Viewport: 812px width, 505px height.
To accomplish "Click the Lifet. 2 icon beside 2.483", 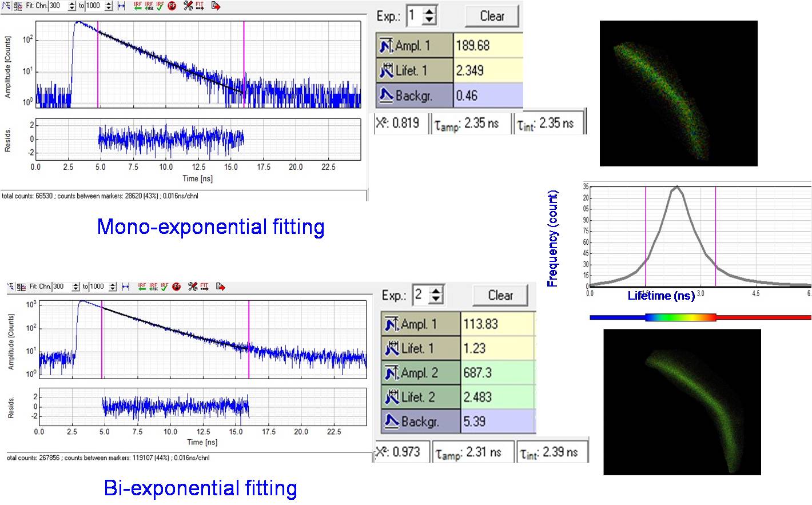I will click(392, 397).
